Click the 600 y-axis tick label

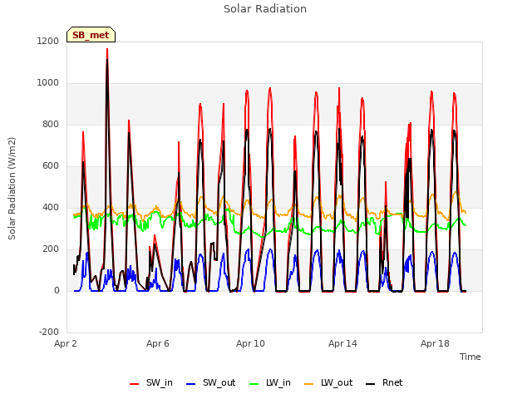point(51,166)
